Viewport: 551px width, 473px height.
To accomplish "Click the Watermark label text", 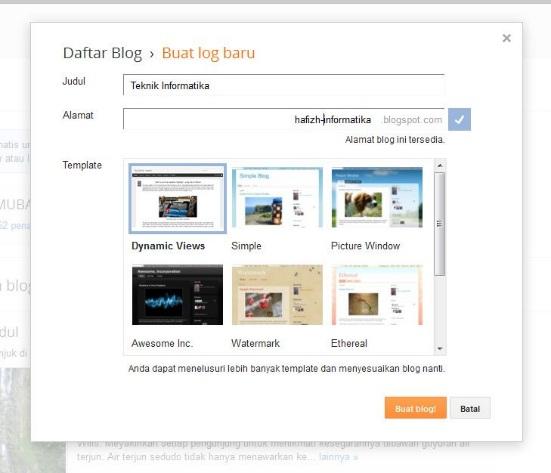I will [255, 343].
